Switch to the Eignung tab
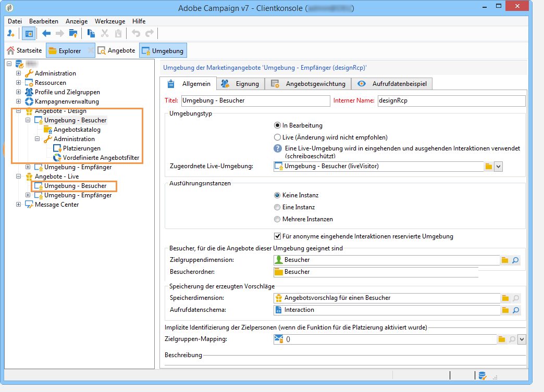 click(241, 83)
